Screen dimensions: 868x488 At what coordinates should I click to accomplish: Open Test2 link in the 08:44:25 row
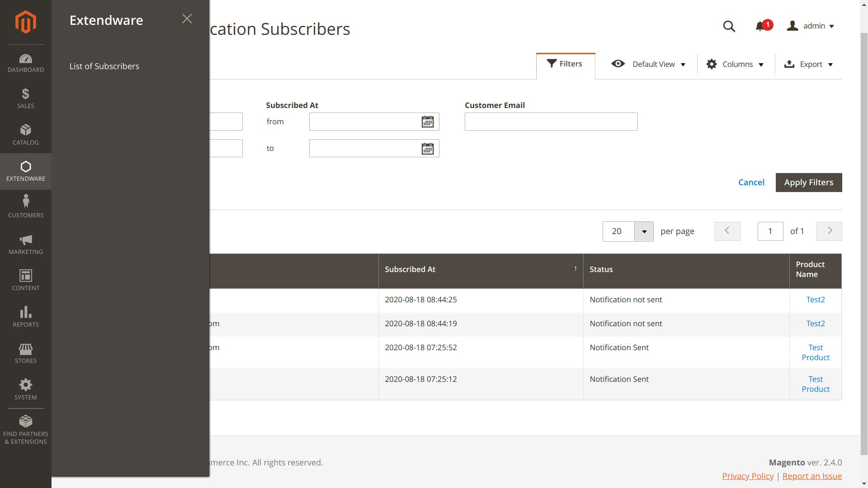[x=816, y=300]
